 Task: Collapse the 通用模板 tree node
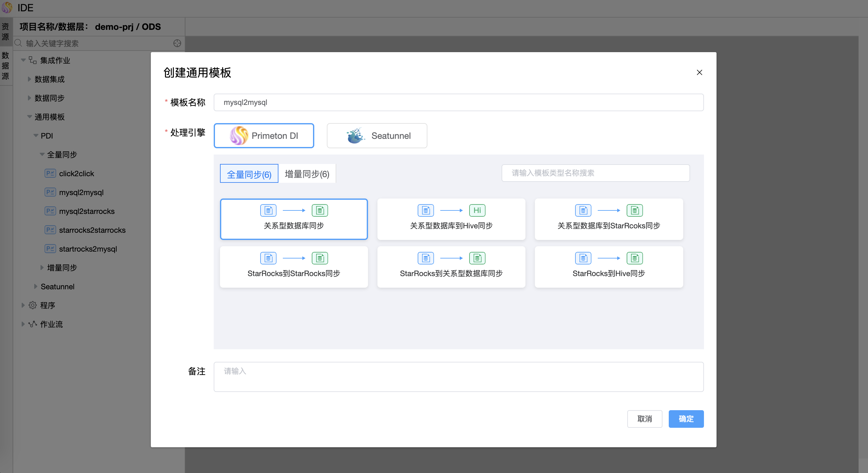(x=30, y=117)
